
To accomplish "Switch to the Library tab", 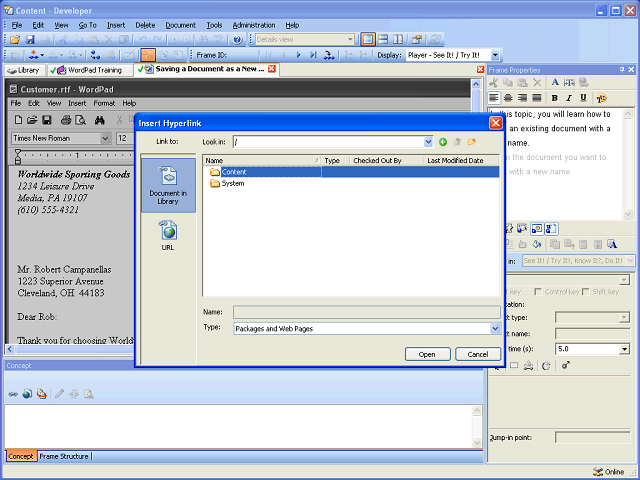I will point(24,70).
